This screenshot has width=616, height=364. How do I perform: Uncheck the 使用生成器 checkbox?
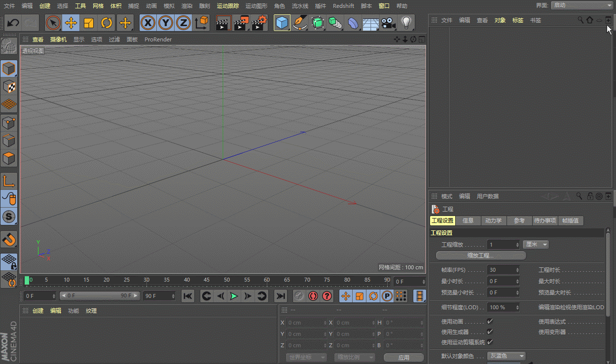click(490, 332)
